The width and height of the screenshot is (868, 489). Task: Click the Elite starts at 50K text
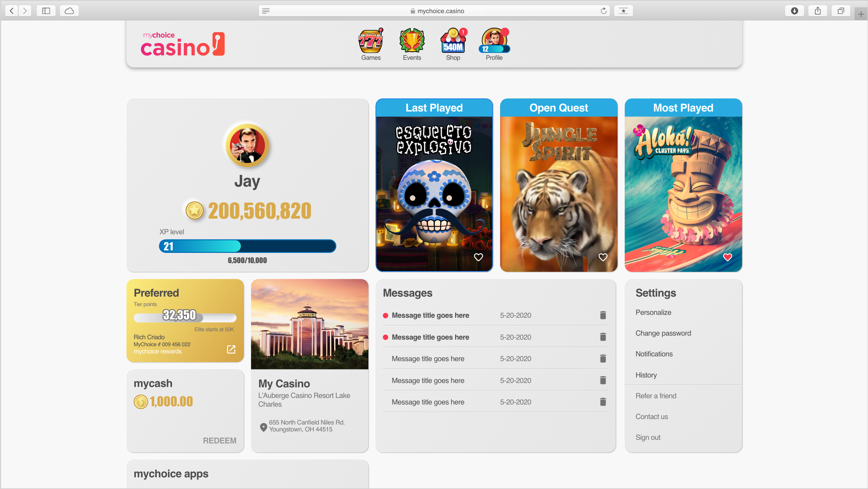[214, 329]
